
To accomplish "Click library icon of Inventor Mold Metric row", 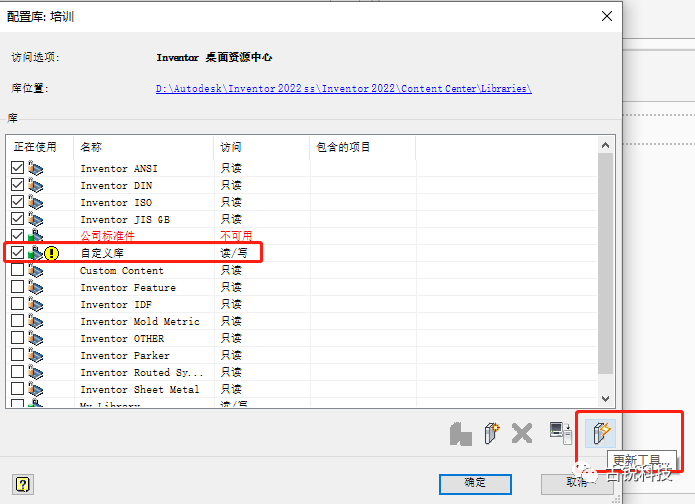I will coord(35,321).
